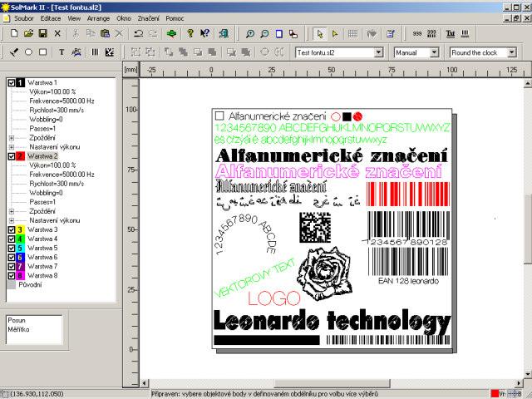Click the exit door icon
532x399 pixels.
[x=224, y=33]
